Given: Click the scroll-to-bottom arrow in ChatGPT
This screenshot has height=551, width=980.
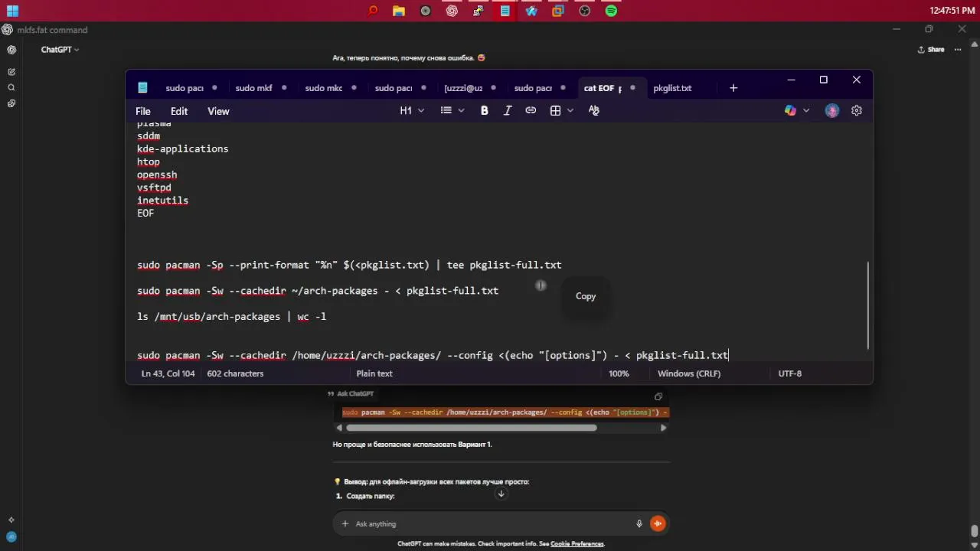Looking at the screenshot, I should (x=501, y=494).
